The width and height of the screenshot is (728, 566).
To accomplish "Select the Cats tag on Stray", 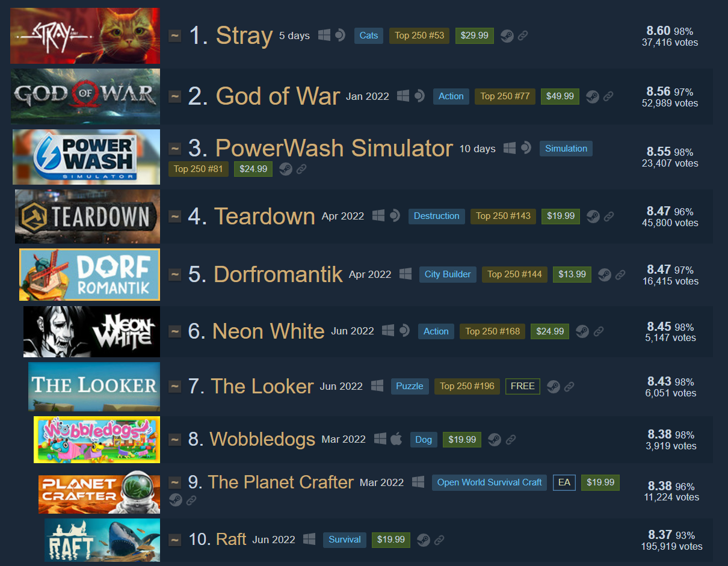I will [369, 35].
